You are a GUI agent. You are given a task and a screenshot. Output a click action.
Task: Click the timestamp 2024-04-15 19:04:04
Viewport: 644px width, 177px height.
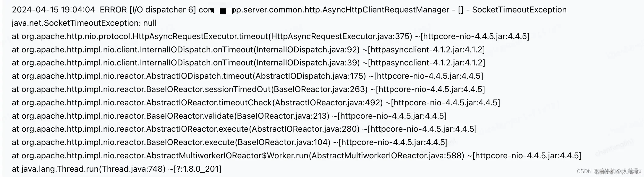[54, 10]
